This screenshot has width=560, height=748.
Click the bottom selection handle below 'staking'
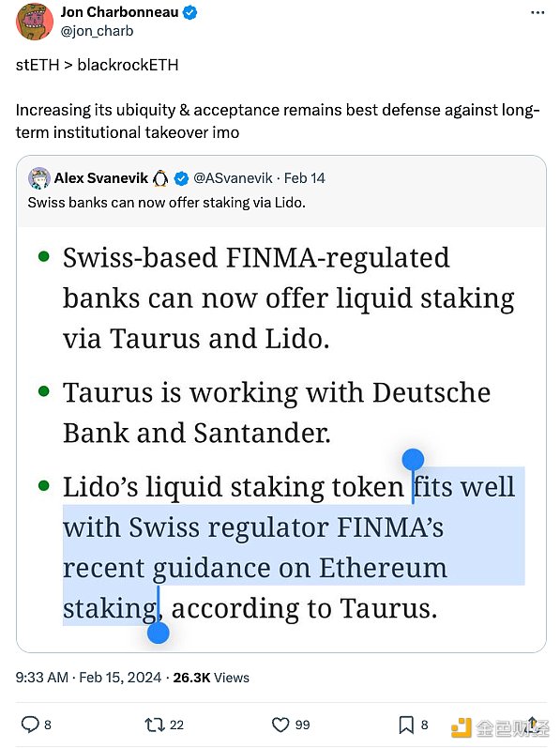[x=159, y=633]
